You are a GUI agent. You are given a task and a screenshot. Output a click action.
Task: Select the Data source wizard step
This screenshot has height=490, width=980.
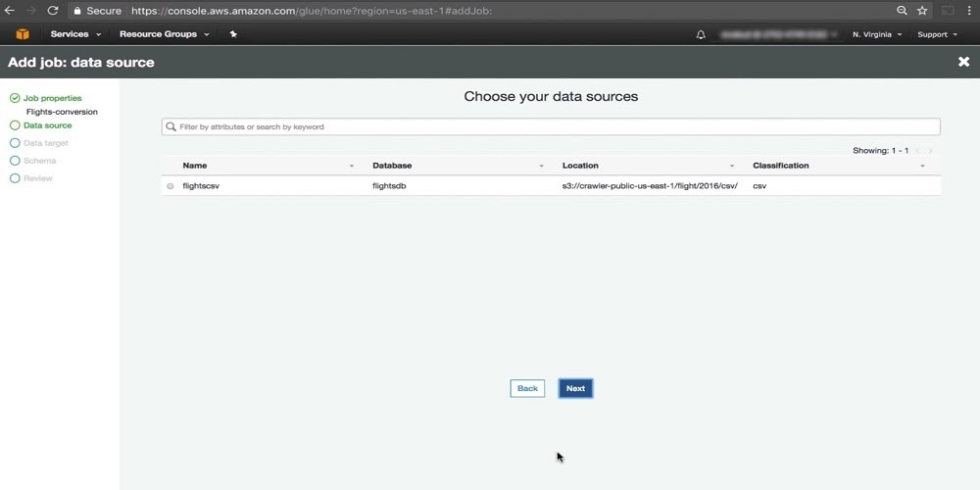[x=47, y=125]
